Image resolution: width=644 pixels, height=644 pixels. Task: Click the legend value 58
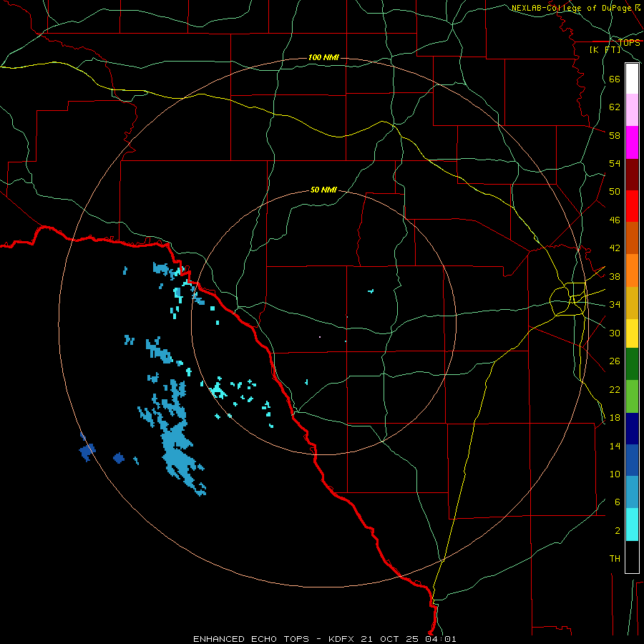[x=615, y=135]
